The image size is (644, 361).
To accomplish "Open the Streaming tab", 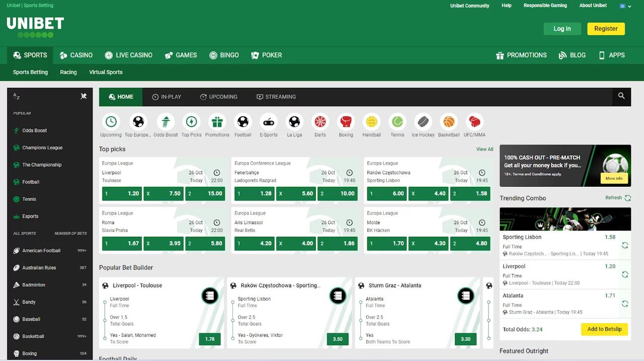I will tap(276, 97).
